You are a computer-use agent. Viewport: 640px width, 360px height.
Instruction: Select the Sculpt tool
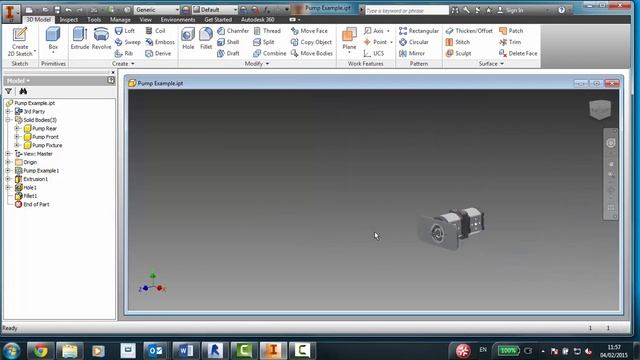click(458, 53)
